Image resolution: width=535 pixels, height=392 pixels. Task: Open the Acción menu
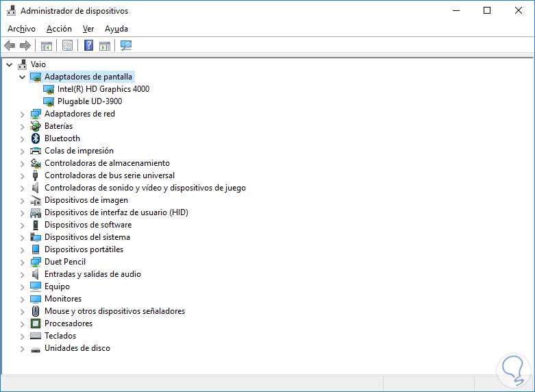click(x=59, y=29)
